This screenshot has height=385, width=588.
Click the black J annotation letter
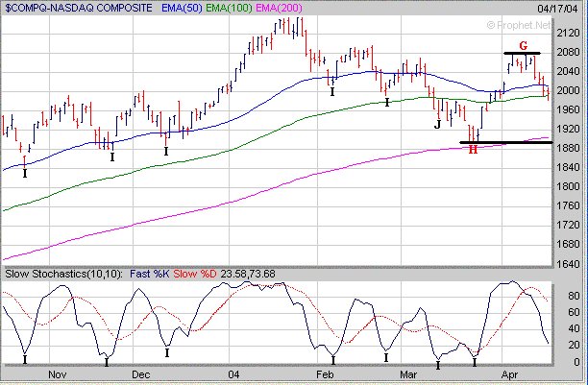(x=437, y=124)
